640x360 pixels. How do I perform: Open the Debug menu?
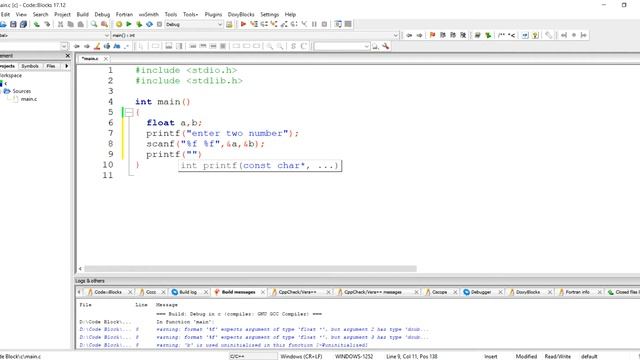click(102, 14)
